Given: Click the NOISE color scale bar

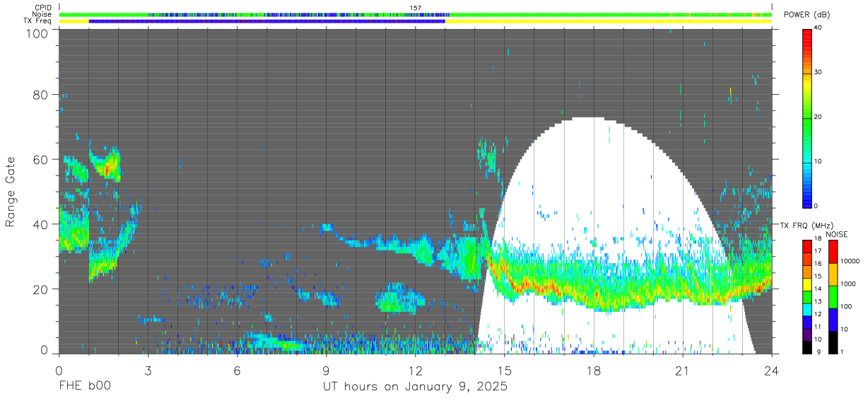Looking at the screenshot, I should tap(833, 296).
